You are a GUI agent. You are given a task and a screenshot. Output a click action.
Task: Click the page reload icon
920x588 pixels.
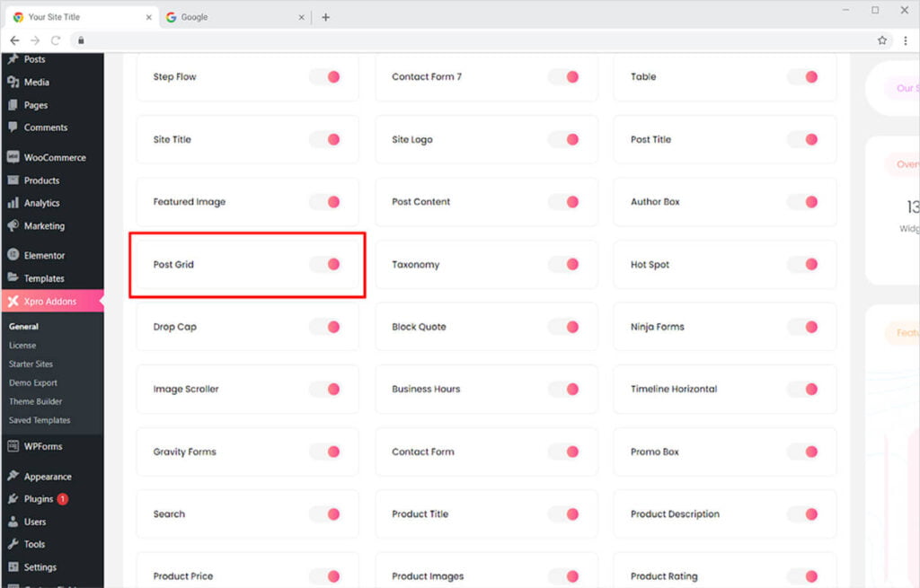point(56,40)
